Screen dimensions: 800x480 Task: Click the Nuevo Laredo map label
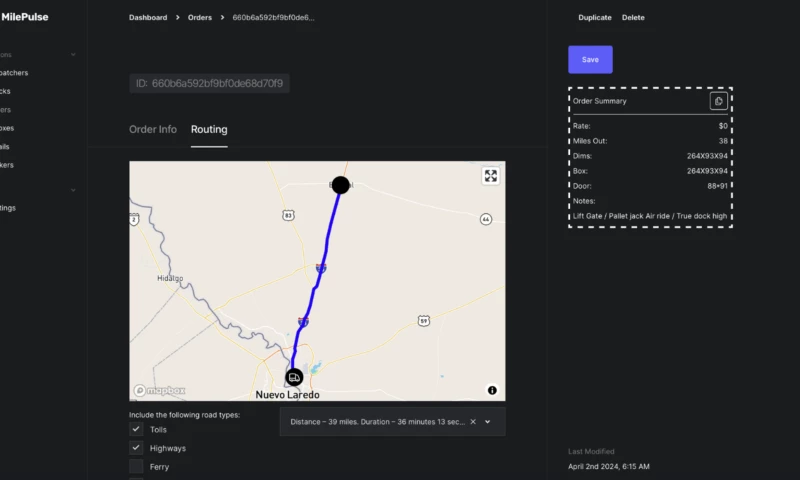(287, 395)
